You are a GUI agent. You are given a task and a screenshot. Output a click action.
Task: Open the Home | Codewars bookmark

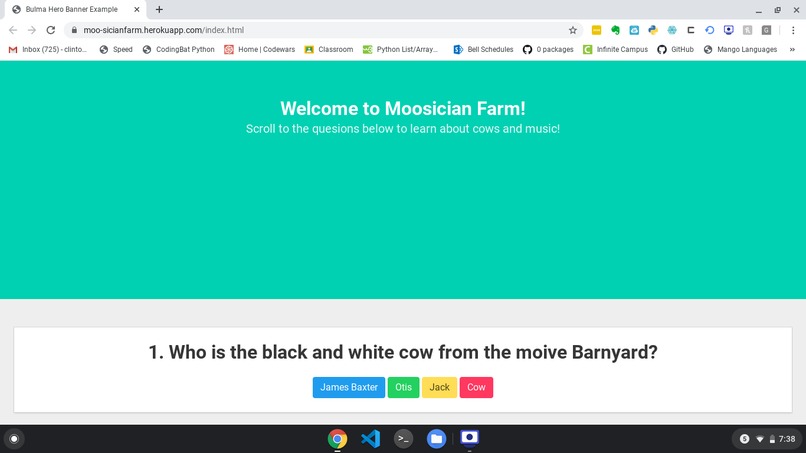coord(260,49)
